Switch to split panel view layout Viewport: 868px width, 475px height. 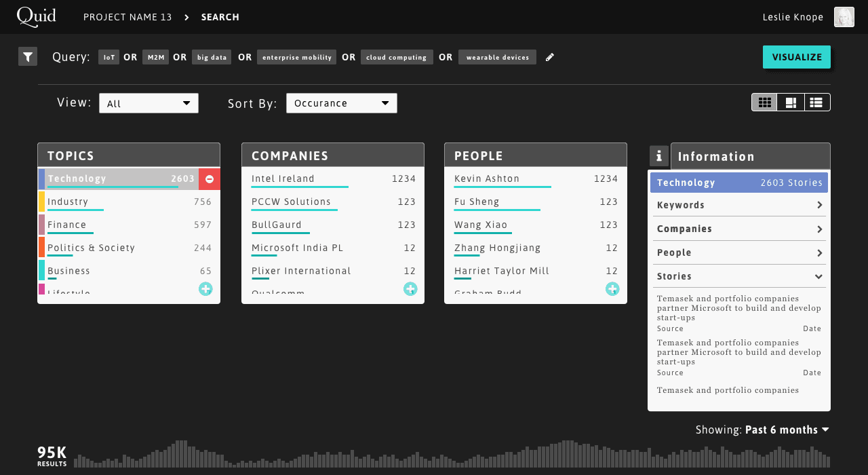pos(791,102)
